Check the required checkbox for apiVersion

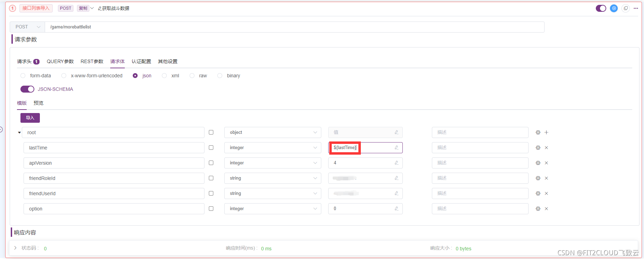pyautogui.click(x=211, y=163)
